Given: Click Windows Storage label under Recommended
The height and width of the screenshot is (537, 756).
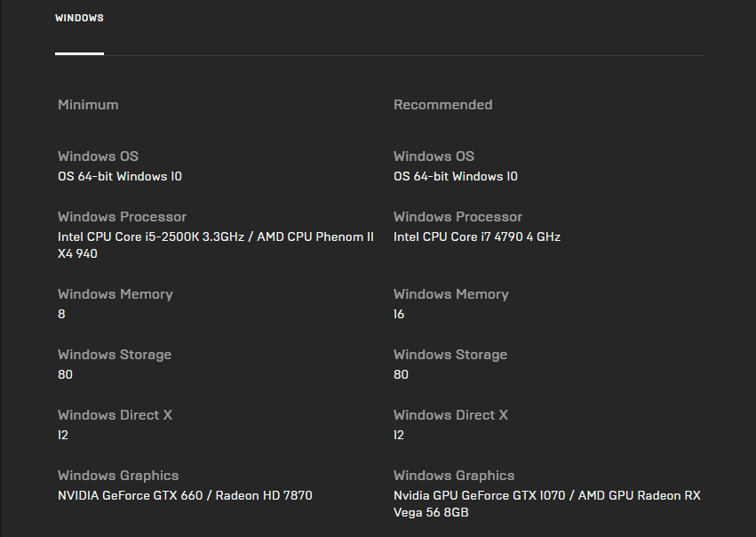Looking at the screenshot, I should [x=450, y=355].
